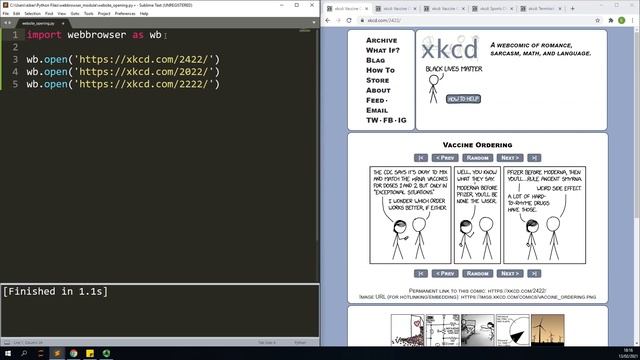640x360 pixels.
Task: Click Chrome forward navigation arrow
Action: click(338, 20)
